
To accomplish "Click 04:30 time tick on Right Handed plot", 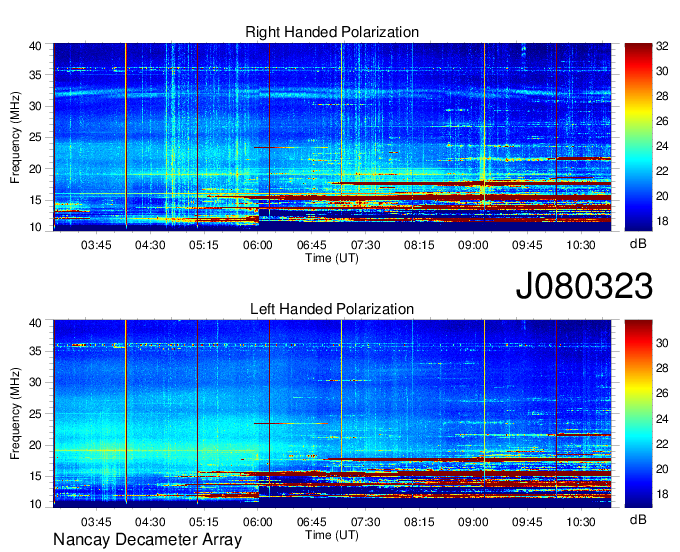I will pyautogui.click(x=150, y=245).
